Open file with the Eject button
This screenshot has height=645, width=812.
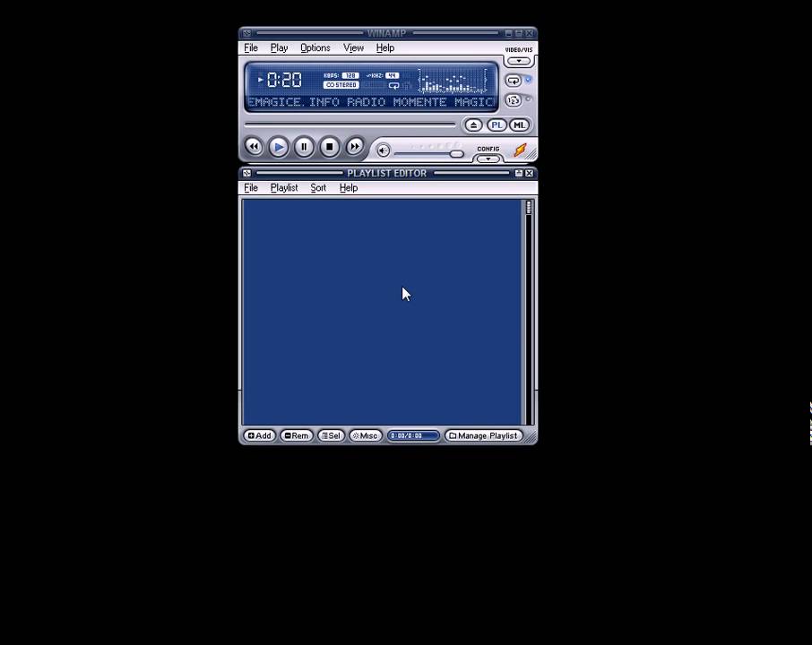473,125
